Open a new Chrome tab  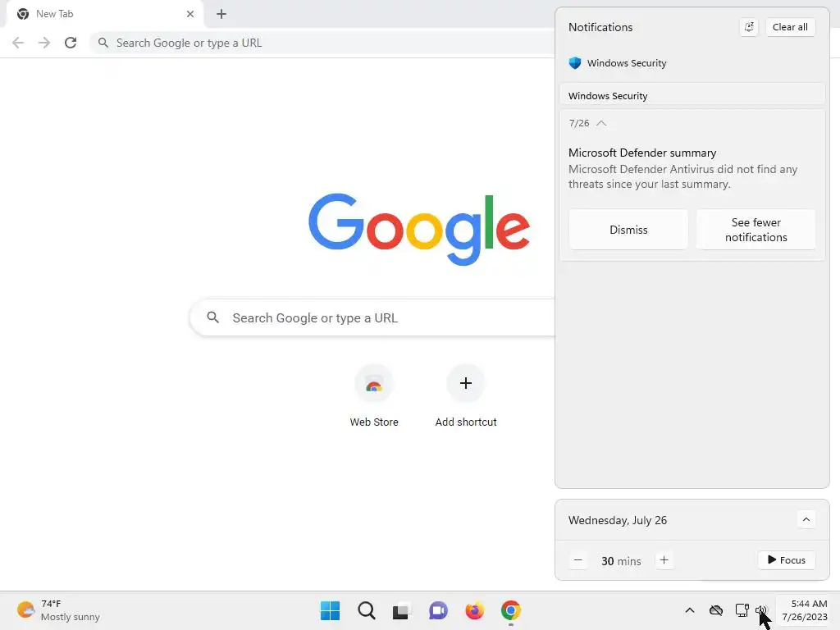[x=221, y=14]
